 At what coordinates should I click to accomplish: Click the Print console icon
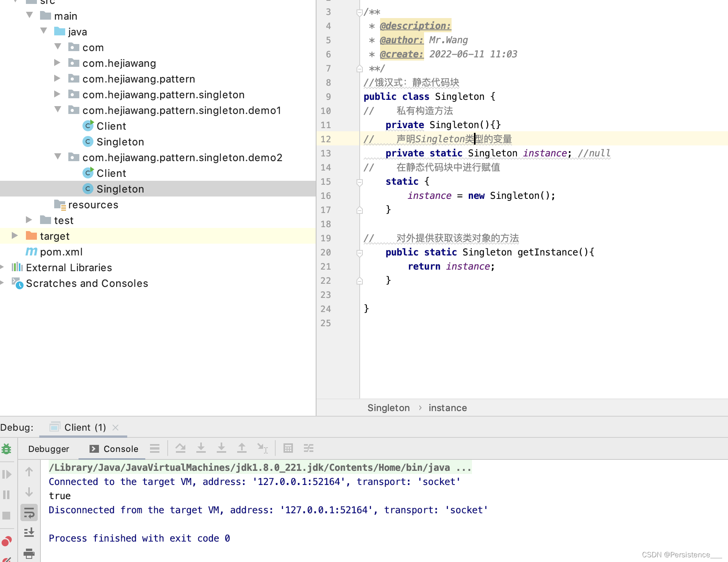click(x=29, y=553)
